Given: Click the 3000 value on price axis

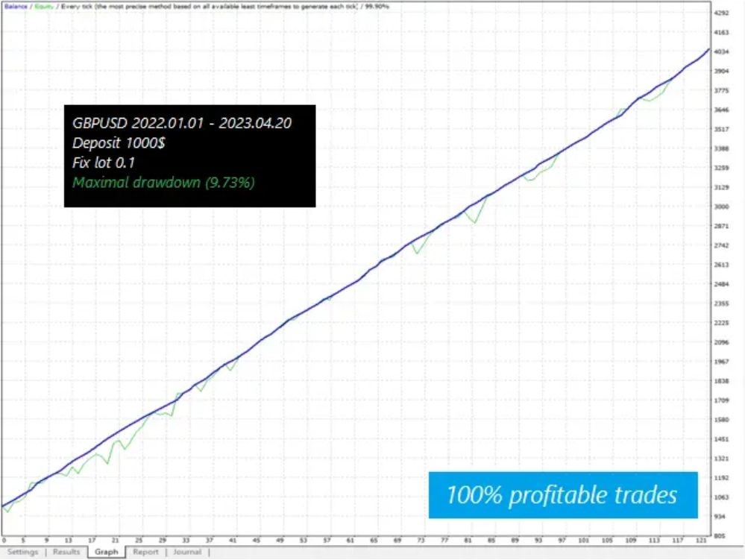Looking at the screenshot, I should (721, 207).
